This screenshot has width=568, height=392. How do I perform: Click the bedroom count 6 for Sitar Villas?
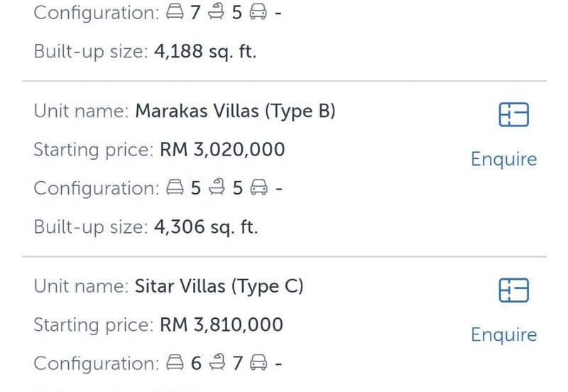(197, 364)
